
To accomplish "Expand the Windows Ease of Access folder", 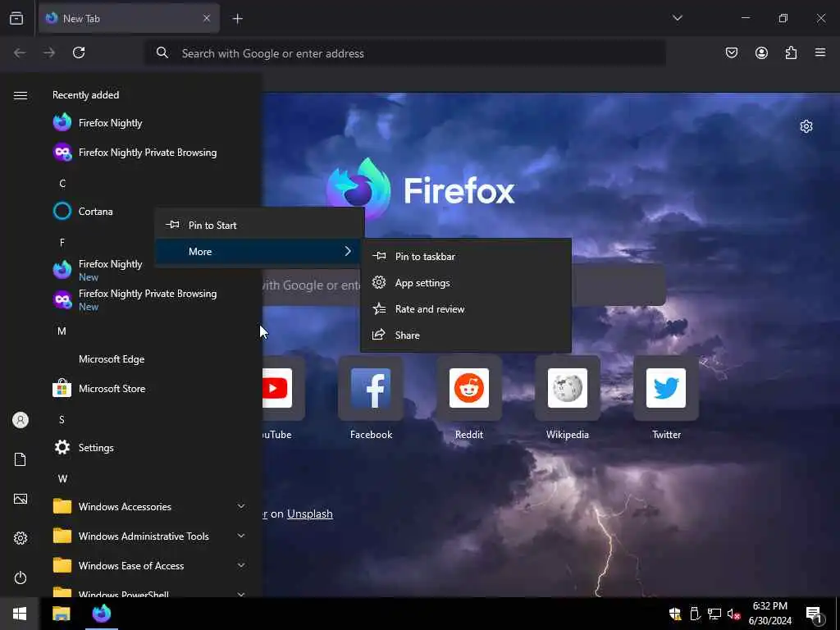I will point(150,565).
